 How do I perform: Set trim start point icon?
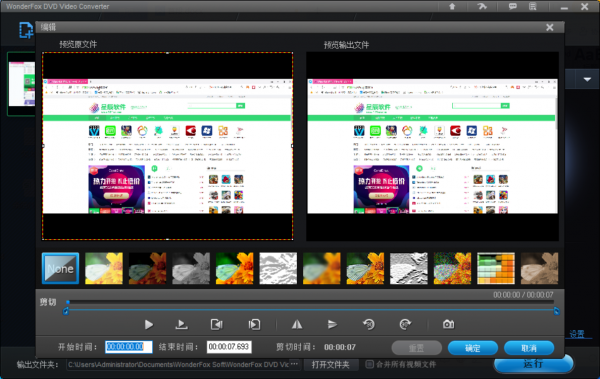(x=217, y=325)
